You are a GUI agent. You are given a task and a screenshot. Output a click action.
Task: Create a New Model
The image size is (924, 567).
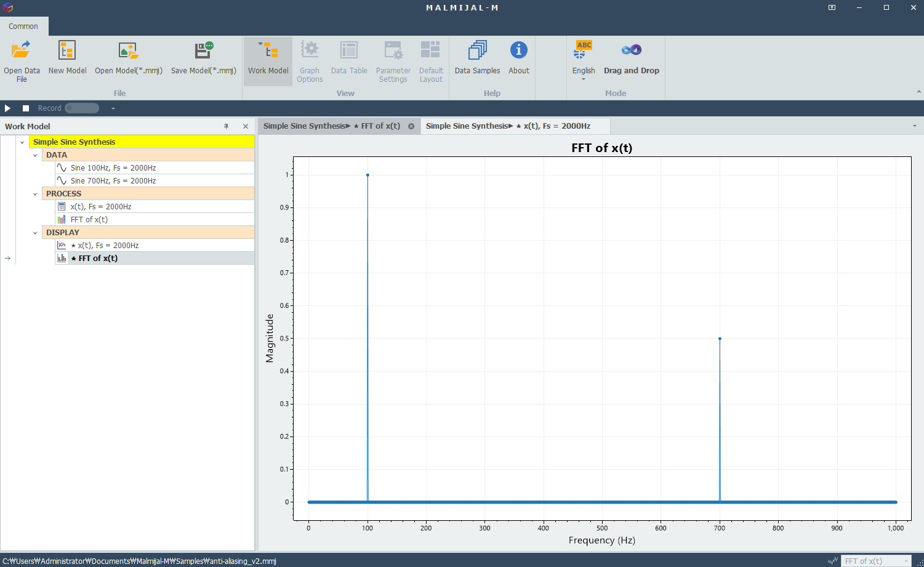tap(67, 58)
